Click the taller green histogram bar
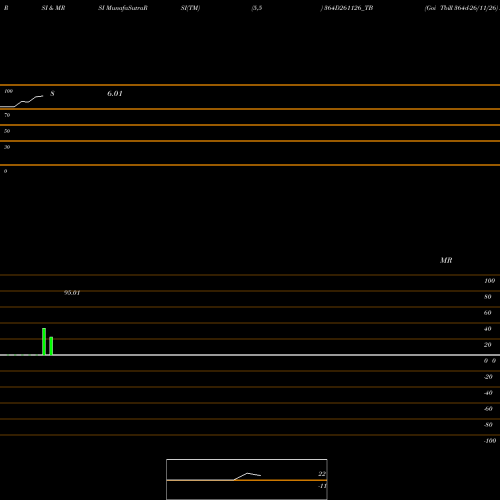This screenshot has width=500, height=500. pyautogui.click(x=44, y=342)
